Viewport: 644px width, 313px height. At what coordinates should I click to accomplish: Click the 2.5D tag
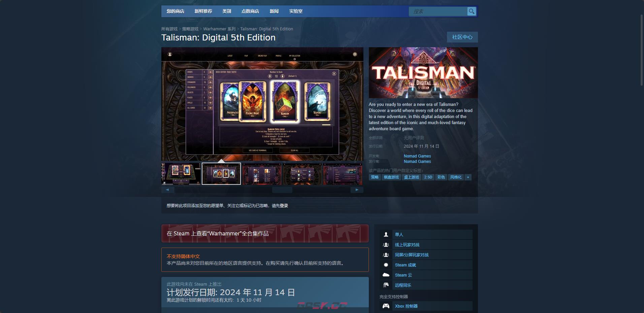point(428,177)
